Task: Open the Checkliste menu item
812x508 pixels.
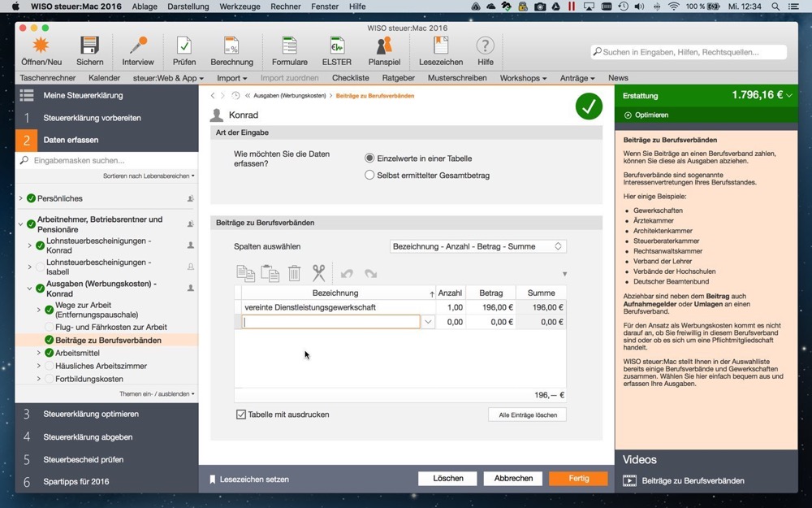Action: (351, 78)
